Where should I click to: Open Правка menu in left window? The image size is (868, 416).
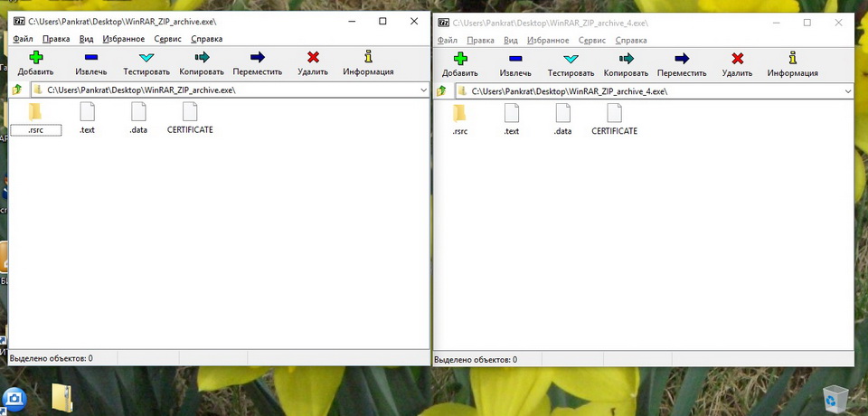[56, 39]
